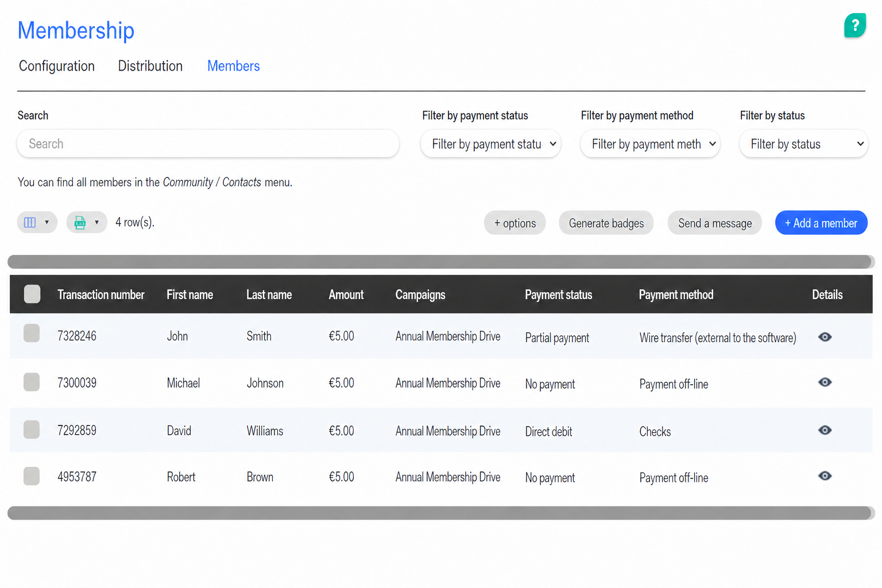882x588 pixels.
Task: Switch to the Distribution tab
Action: coord(150,66)
